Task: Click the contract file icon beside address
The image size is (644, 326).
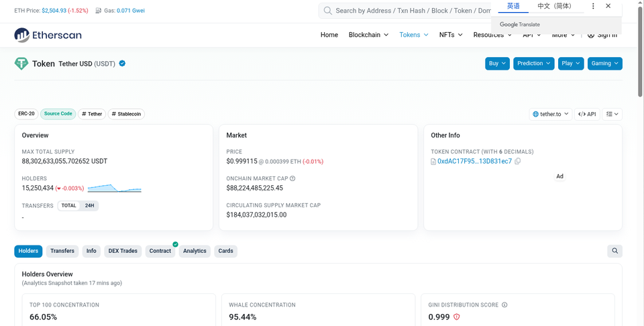Action: tap(433, 162)
